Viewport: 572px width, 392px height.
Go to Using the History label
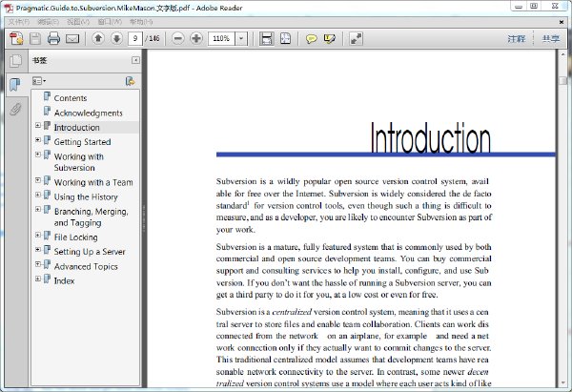(x=86, y=197)
